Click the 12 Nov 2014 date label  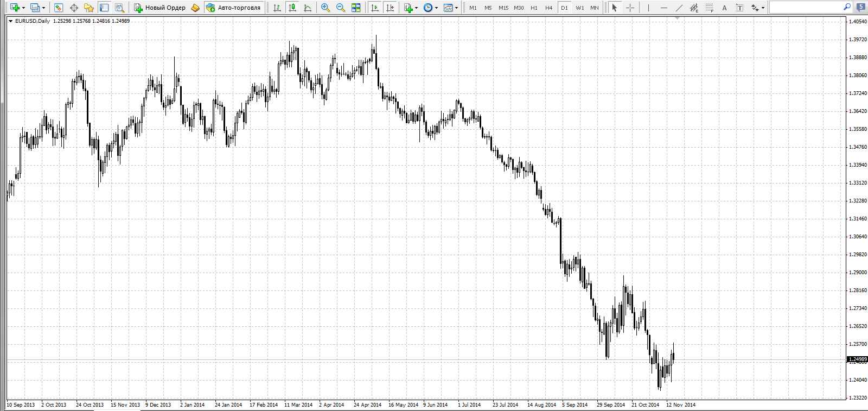[681, 405]
